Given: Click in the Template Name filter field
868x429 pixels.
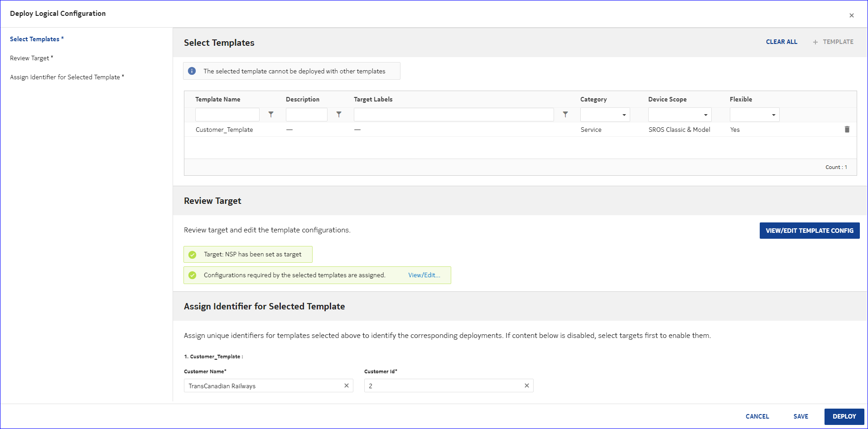Looking at the screenshot, I should point(227,115).
